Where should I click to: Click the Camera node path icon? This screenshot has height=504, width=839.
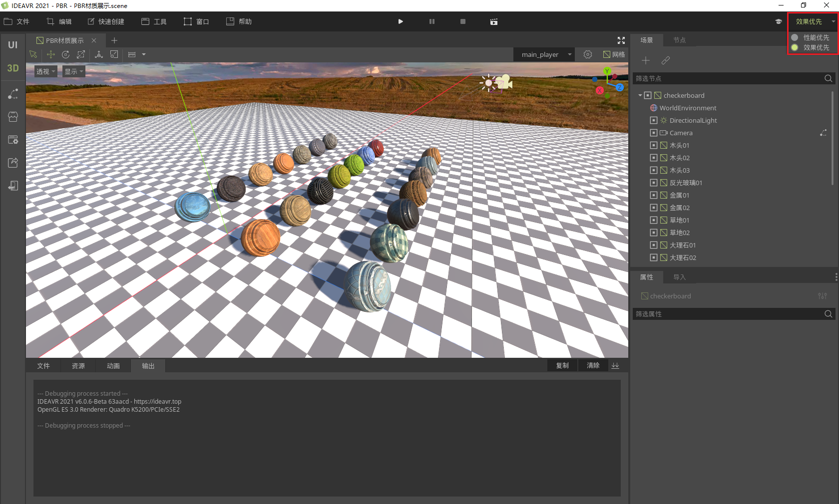point(823,133)
